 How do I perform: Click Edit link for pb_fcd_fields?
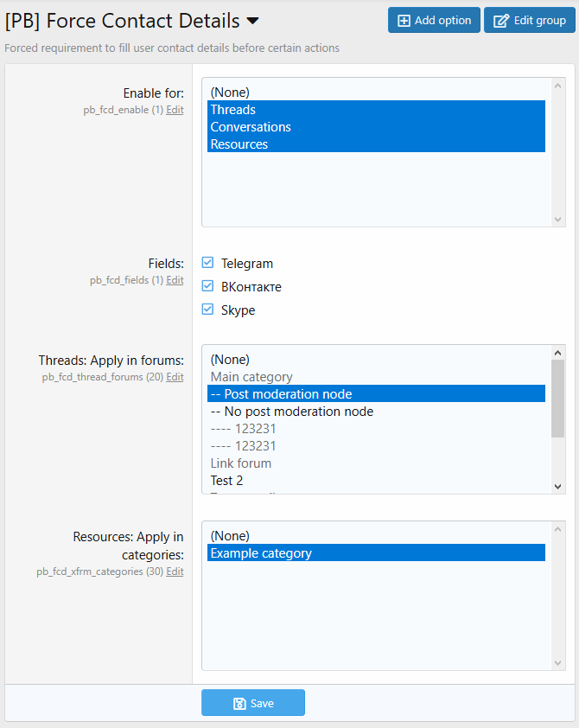tap(175, 280)
